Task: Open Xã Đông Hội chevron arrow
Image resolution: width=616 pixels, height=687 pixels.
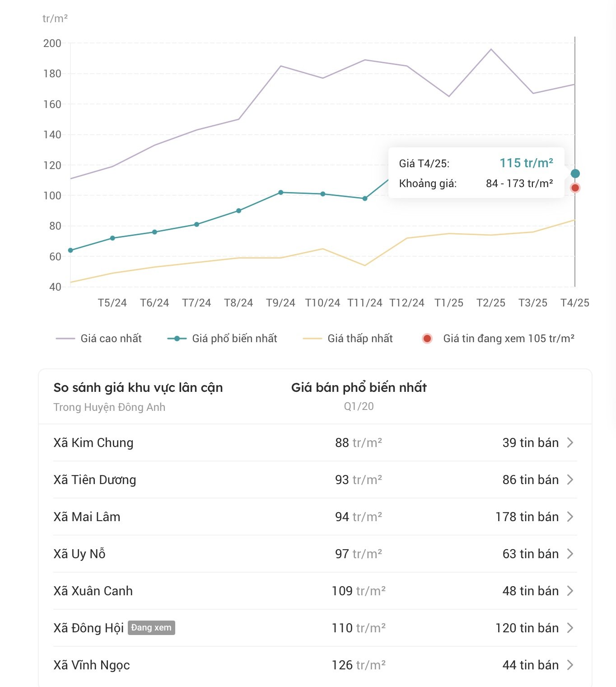Action: tap(570, 628)
